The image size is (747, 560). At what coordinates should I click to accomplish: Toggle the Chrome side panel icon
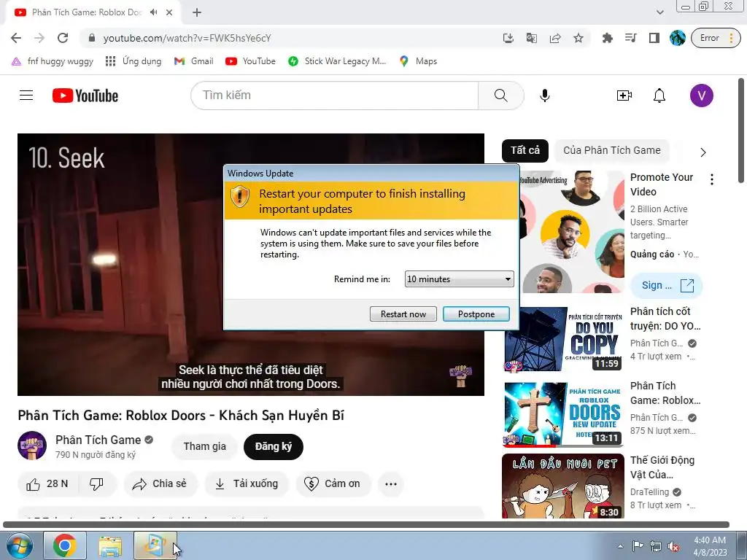pyautogui.click(x=654, y=38)
